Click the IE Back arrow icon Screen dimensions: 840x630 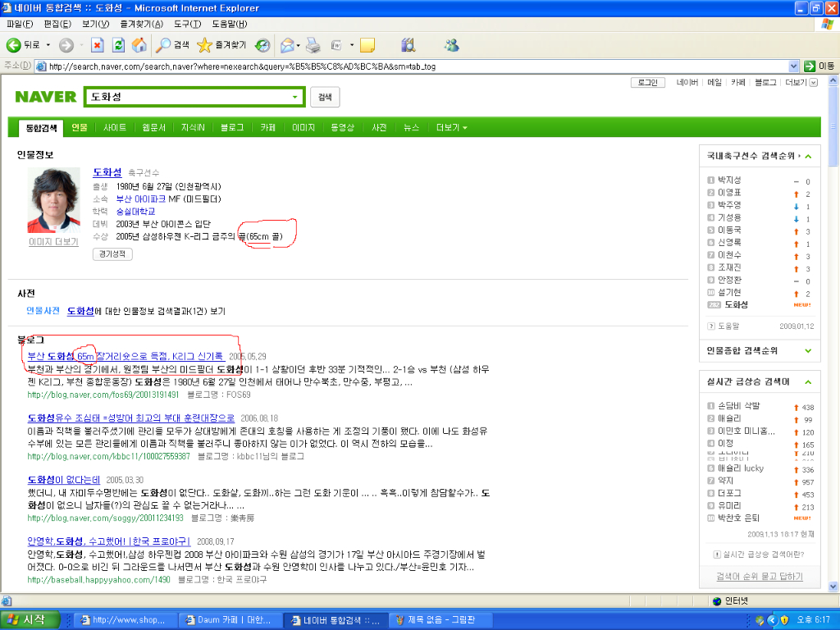(x=13, y=45)
